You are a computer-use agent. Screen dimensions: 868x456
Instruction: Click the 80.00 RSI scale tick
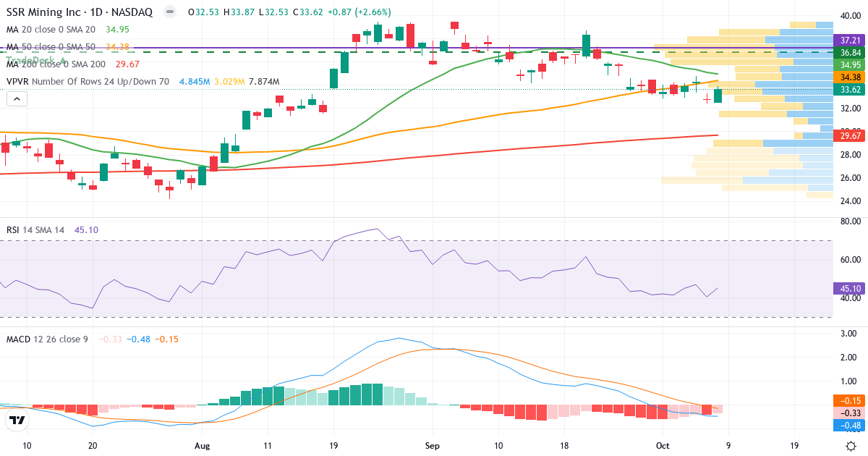[850, 221]
